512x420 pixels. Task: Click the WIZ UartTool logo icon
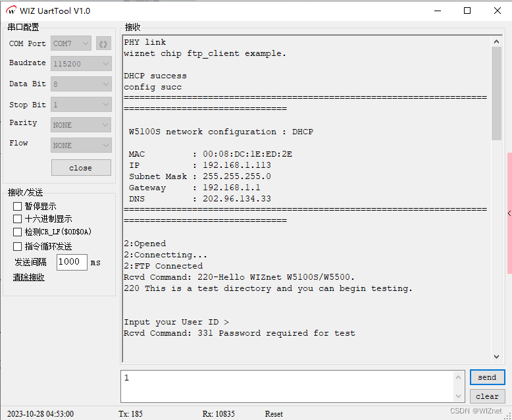(x=11, y=11)
